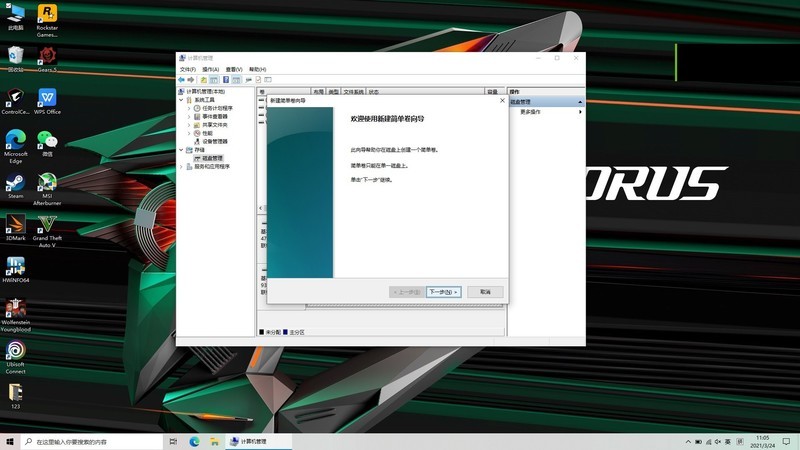This screenshot has width=800, height=450.
Task: Select 任务计划程序 label in the tree
Action: click(x=217, y=108)
